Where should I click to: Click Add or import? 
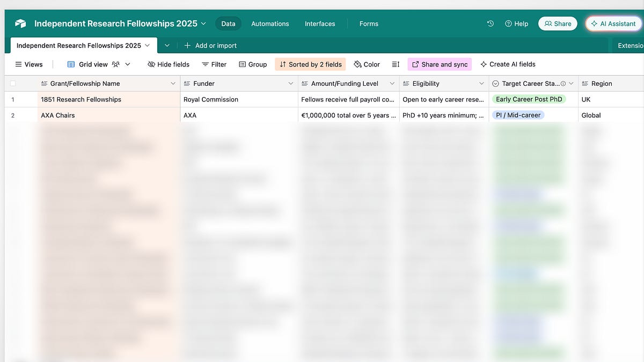point(210,46)
